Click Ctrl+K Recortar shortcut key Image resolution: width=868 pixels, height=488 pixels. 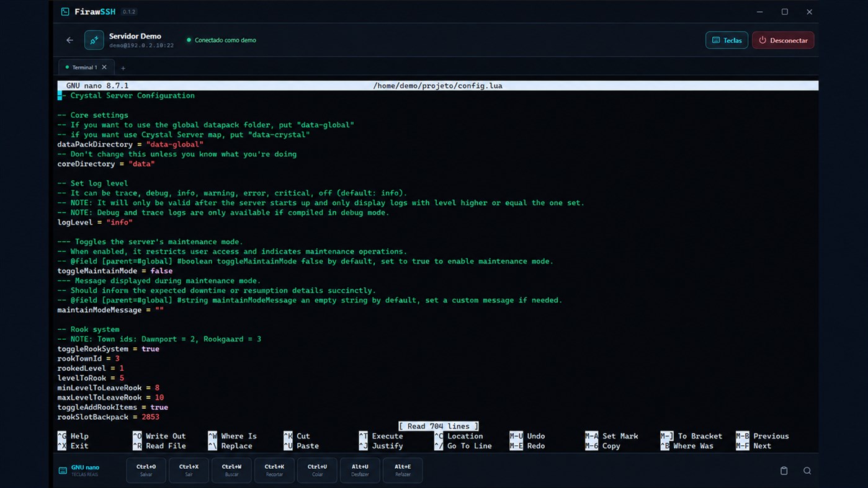[x=274, y=470]
